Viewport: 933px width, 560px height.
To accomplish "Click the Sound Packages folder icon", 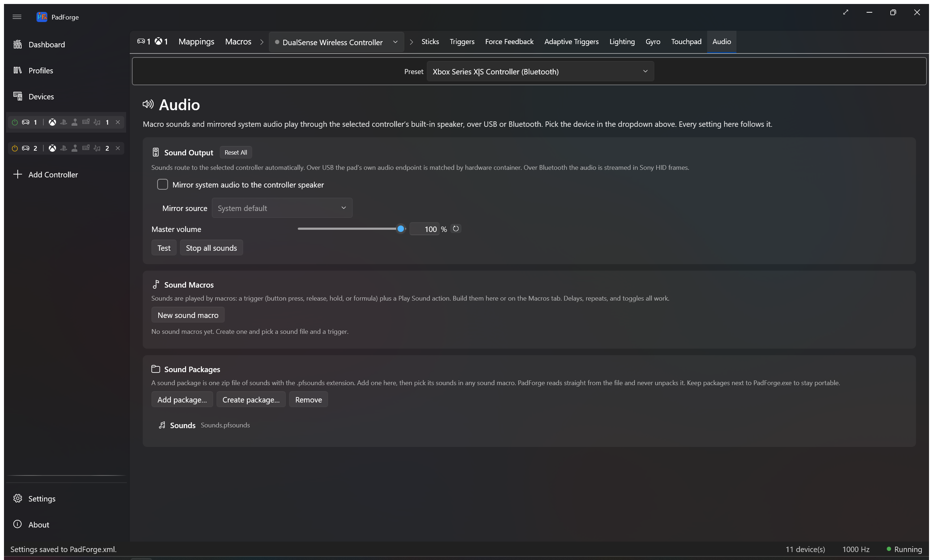I will pyautogui.click(x=155, y=369).
